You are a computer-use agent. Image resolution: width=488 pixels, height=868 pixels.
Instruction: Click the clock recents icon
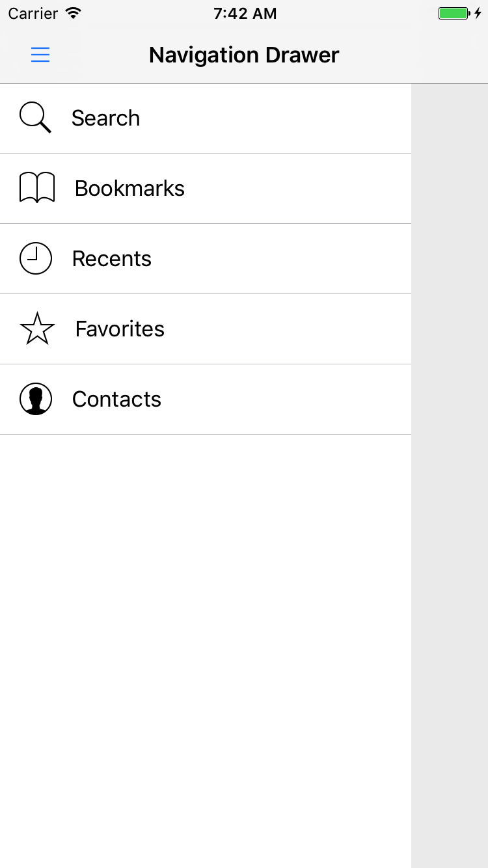pos(36,258)
